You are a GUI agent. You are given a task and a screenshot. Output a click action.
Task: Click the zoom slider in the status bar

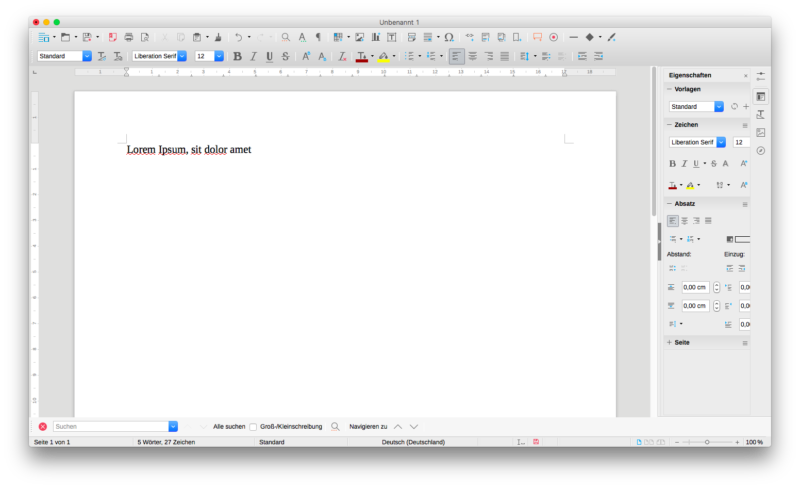point(707,442)
